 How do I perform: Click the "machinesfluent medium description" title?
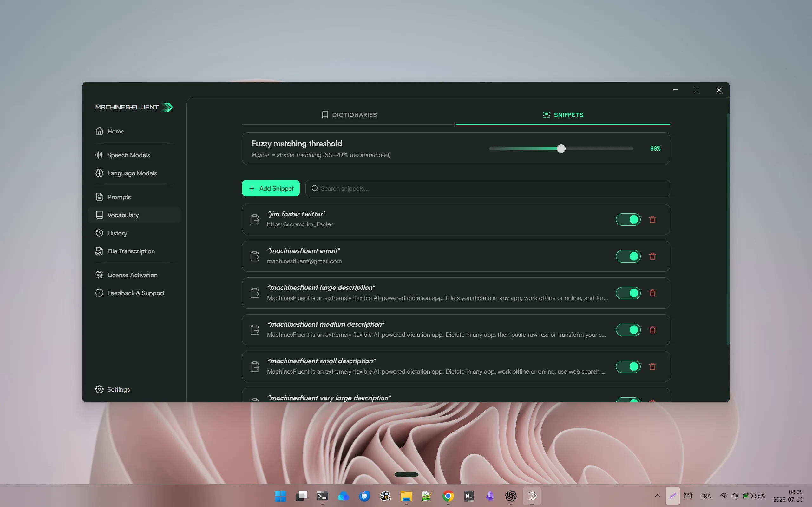(x=326, y=325)
